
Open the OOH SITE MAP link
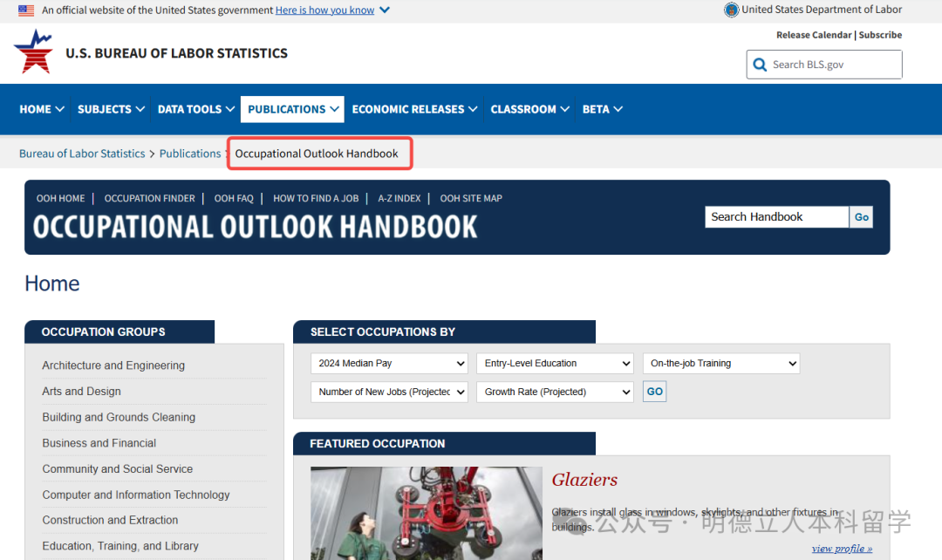pos(471,198)
